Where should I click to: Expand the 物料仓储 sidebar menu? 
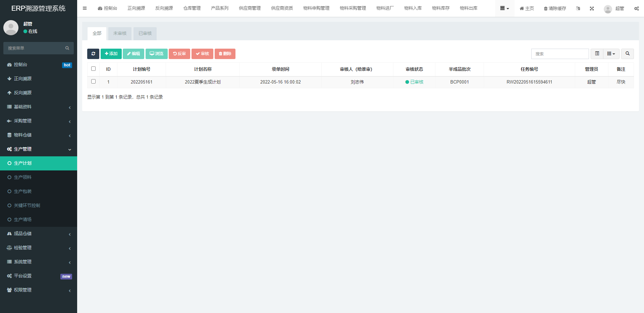click(x=39, y=135)
